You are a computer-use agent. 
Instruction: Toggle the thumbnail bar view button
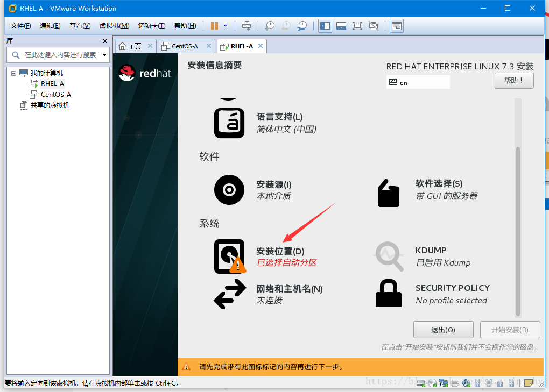[x=341, y=25]
